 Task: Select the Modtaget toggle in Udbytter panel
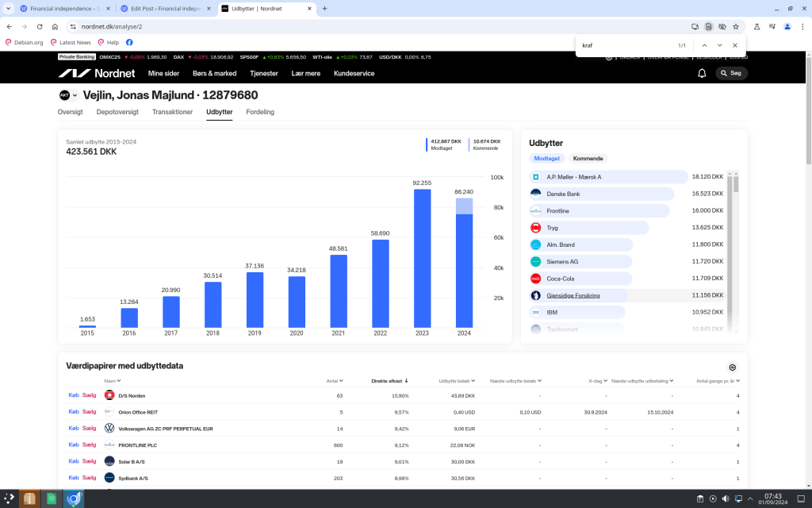point(546,159)
